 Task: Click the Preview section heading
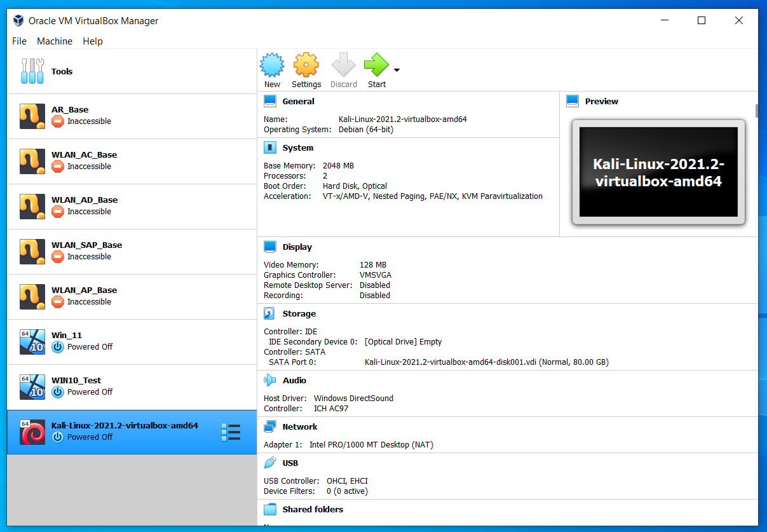[x=601, y=101]
